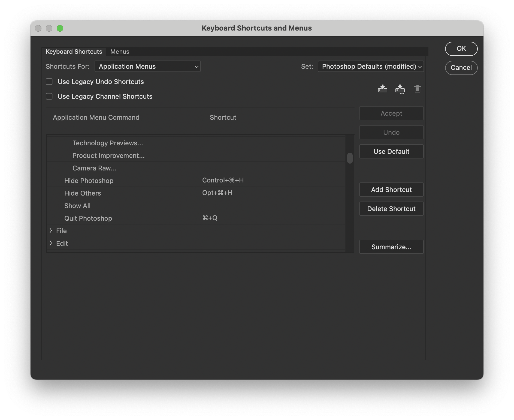Image resolution: width=514 pixels, height=420 pixels.
Task: Click the ⌘+Q shortcut cell
Action: click(x=210, y=218)
